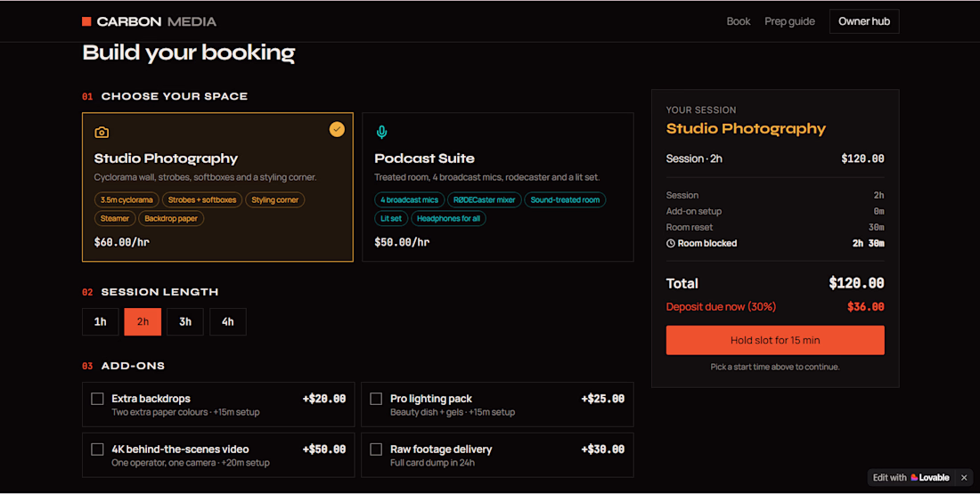Click the camera icon on Studio Photography card

(102, 133)
